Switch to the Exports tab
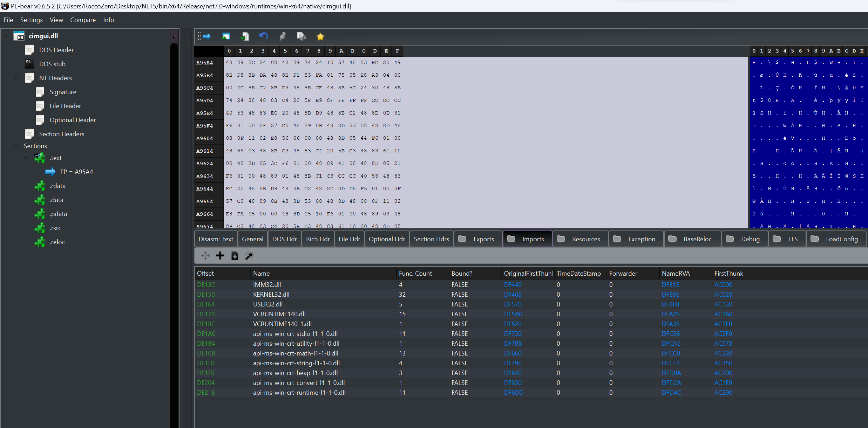This screenshot has height=428, width=868. click(x=483, y=239)
